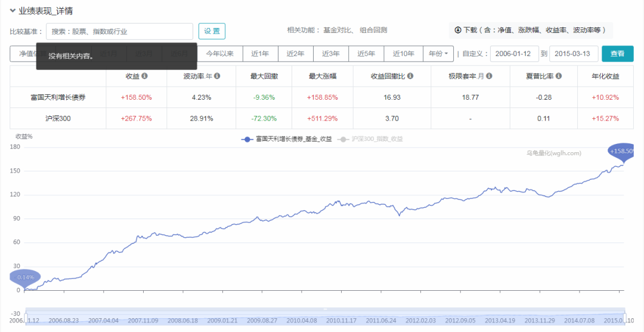
Task: Collapse the 业绩表现_详情 section chevron
Action: click(13, 11)
